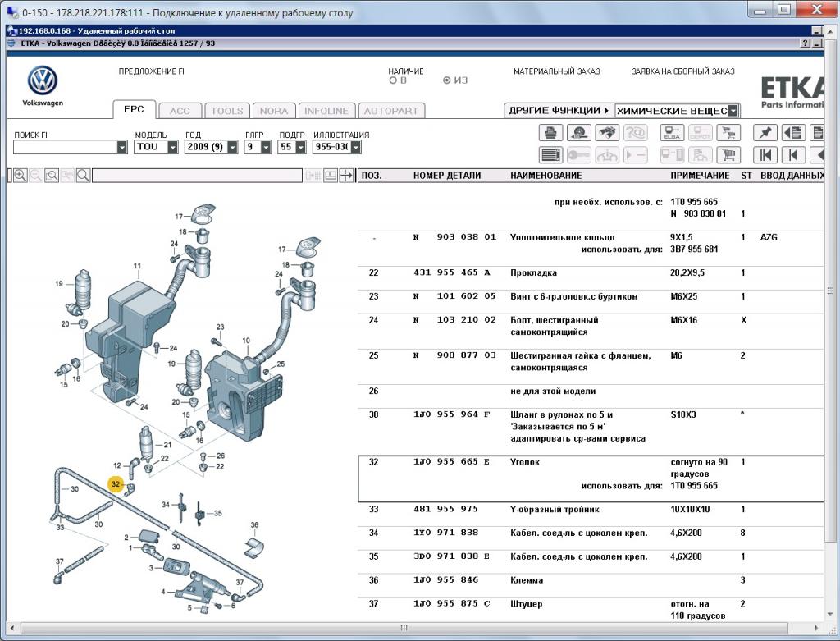The height and width of the screenshot is (641, 840).
Task: Click the arrow splitter icon beside the layout icon
Action: [x=347, y=176]
